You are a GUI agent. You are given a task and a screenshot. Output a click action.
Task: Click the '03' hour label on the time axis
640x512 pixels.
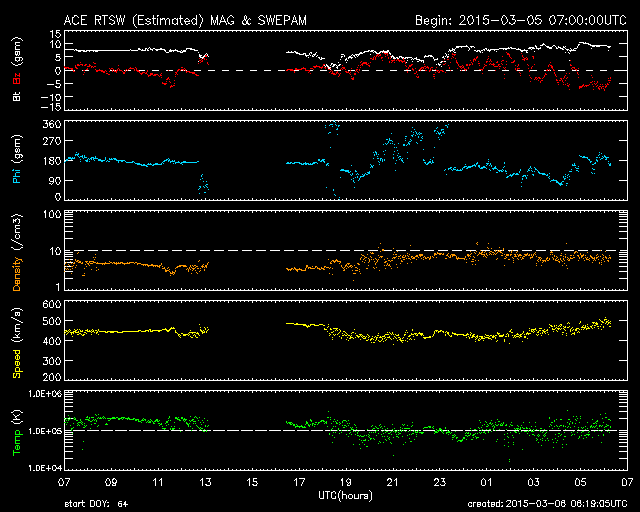tap(533, 483)
